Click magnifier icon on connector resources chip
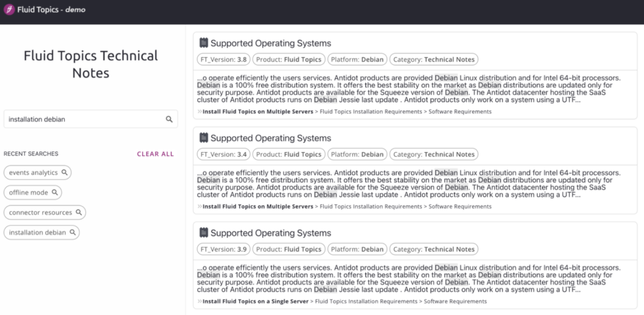This screenshot has width=644, height=315. [x=79, y=213]
